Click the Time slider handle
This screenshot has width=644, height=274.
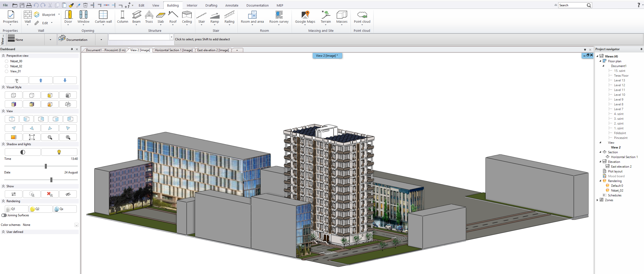tap(46, 166)
